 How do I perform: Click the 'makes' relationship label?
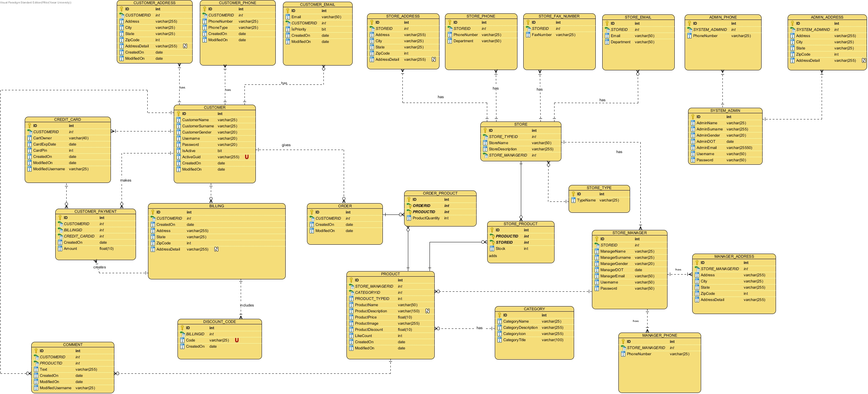(x=126, y=180)
